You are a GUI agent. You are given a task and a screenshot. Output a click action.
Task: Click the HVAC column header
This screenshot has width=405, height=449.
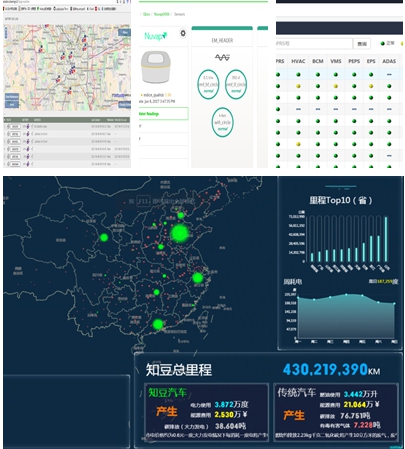point(298,61)
